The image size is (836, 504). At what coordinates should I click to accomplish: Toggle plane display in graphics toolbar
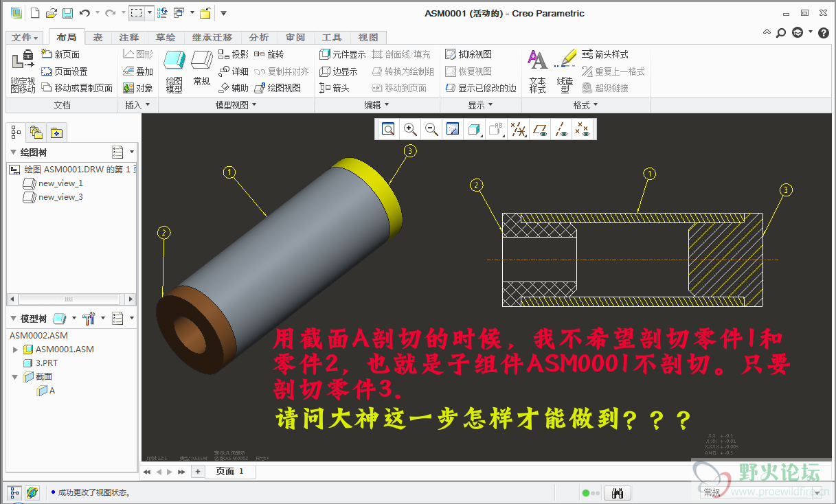pos(539,129)
